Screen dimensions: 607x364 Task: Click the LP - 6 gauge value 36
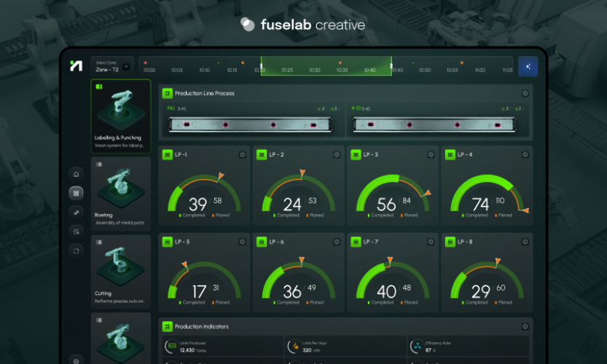click(x=292, y=291)
